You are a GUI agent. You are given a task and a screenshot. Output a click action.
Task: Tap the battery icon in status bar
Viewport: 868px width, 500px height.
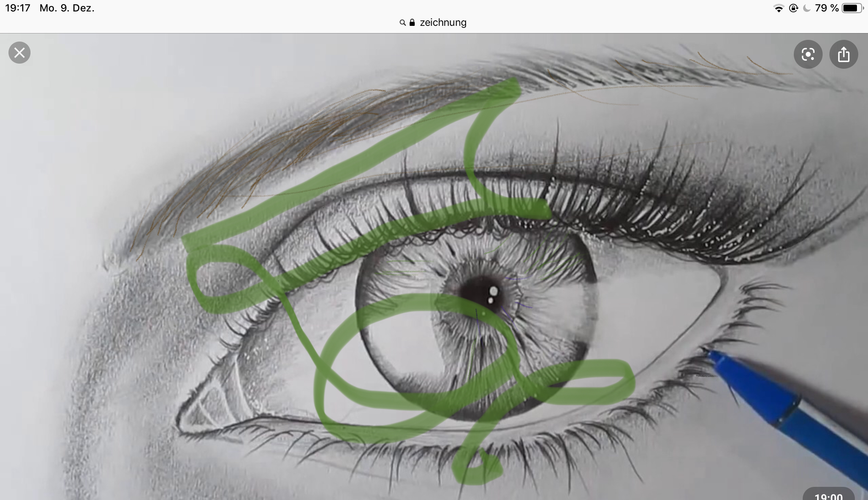pyautogui.click(x=852, y=8)
